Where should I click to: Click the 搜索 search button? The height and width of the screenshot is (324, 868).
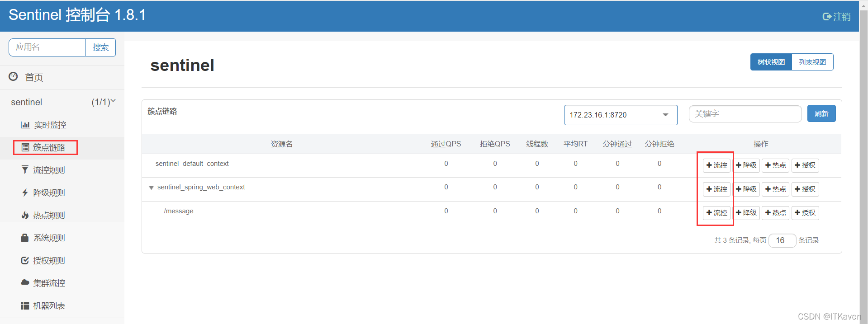[100, 47]
